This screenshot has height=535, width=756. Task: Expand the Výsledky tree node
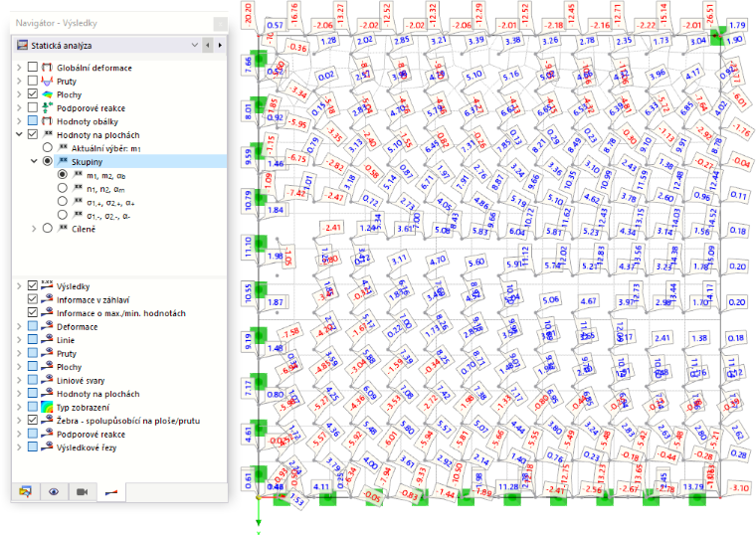[19, 285]
